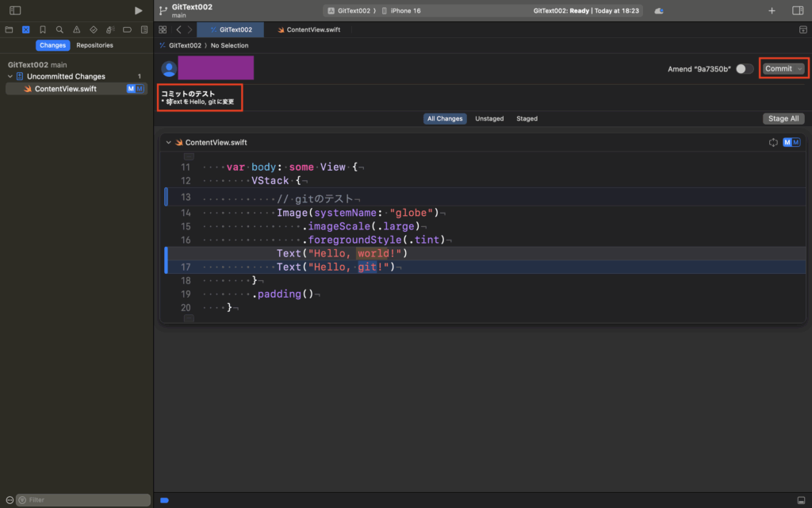The width and height of the screenshot is (812, 508).
Task: Go forward in editor history
Action: [x=190, y=29]
